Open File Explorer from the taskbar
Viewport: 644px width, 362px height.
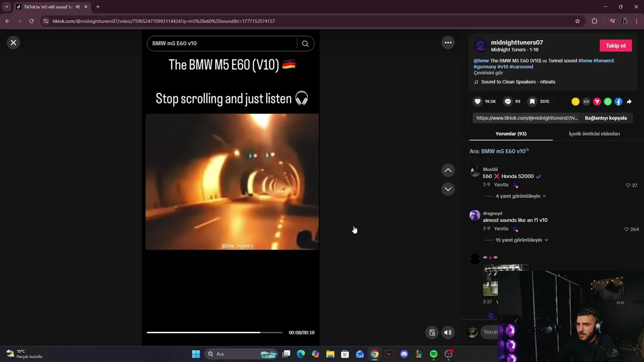330,354
